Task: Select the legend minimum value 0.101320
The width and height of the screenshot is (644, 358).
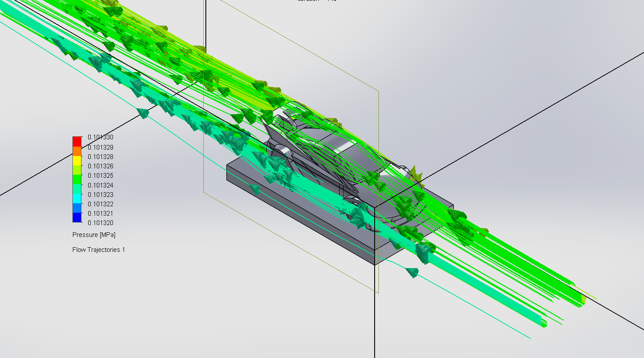Action: 101,223
